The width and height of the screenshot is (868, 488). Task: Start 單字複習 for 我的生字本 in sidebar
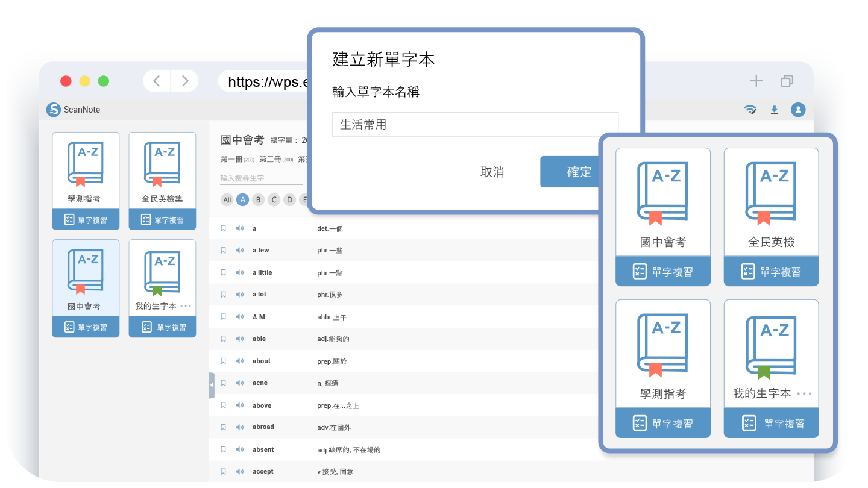(x=162, y=327)
